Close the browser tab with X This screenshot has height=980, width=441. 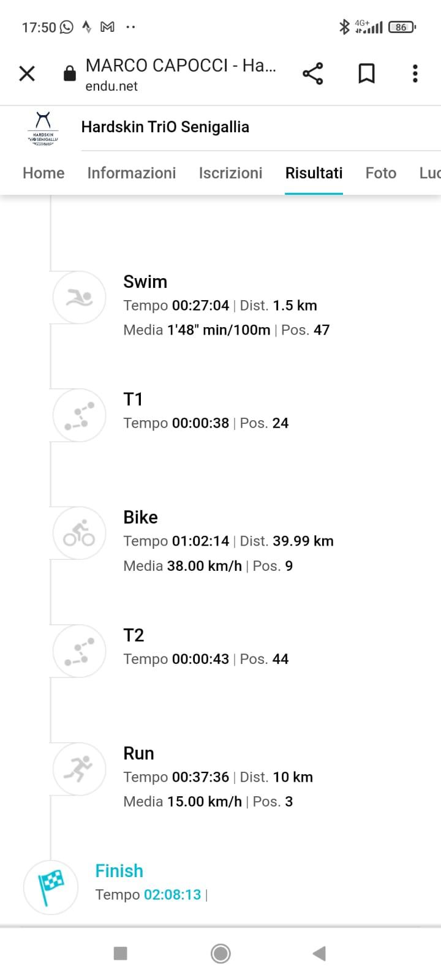pyautogui.click(x=27, y=73)
